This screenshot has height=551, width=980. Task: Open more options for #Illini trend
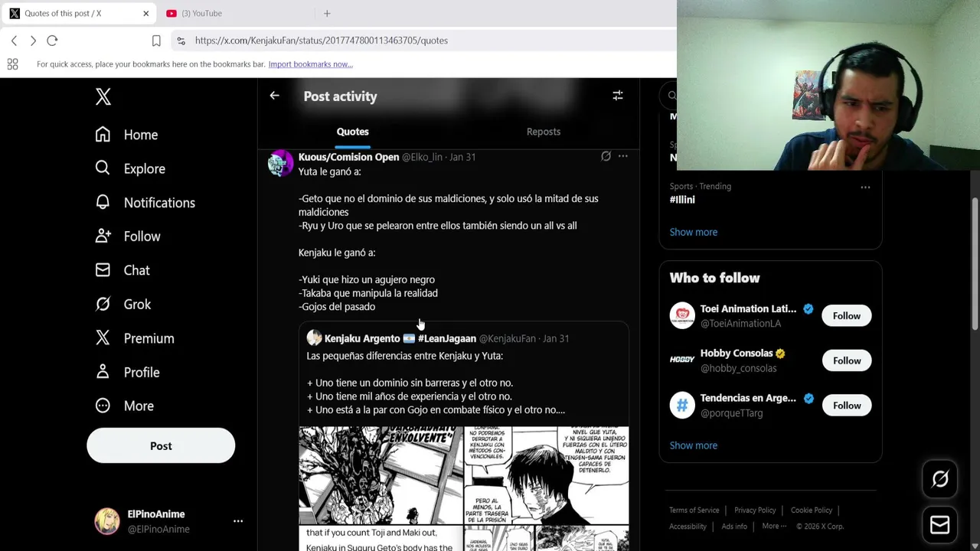tap(865, 187)
